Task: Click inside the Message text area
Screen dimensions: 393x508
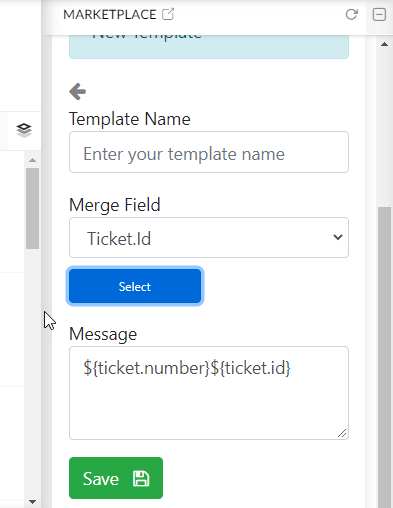Action: (209, 393)
